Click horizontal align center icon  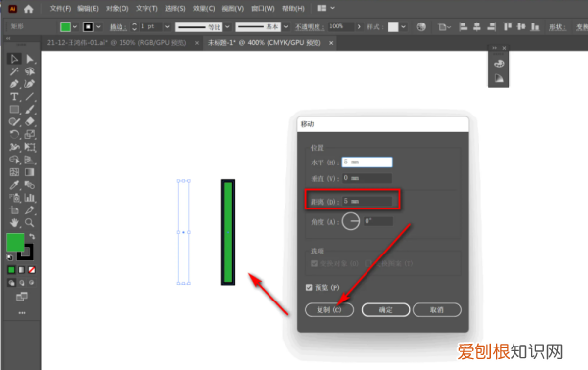[x=477, y=27]
